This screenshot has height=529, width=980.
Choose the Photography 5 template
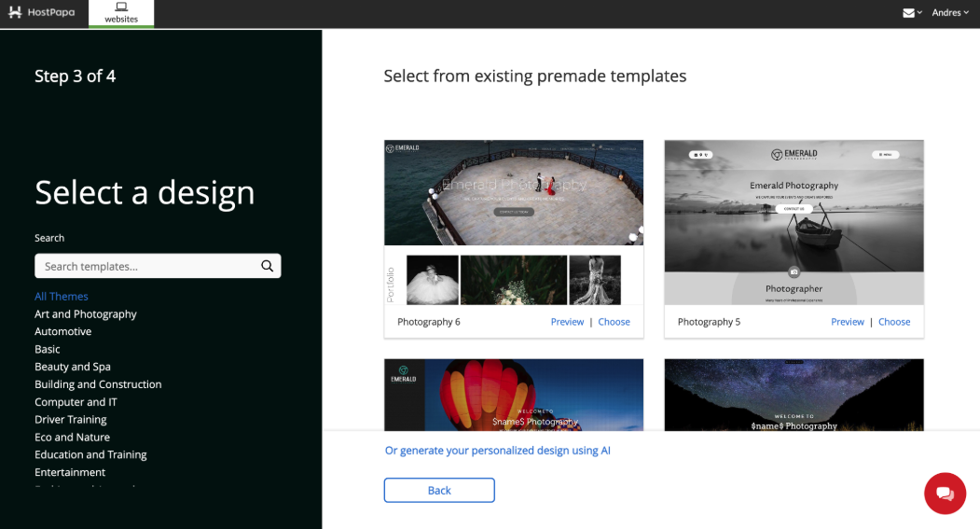point(894,321)
